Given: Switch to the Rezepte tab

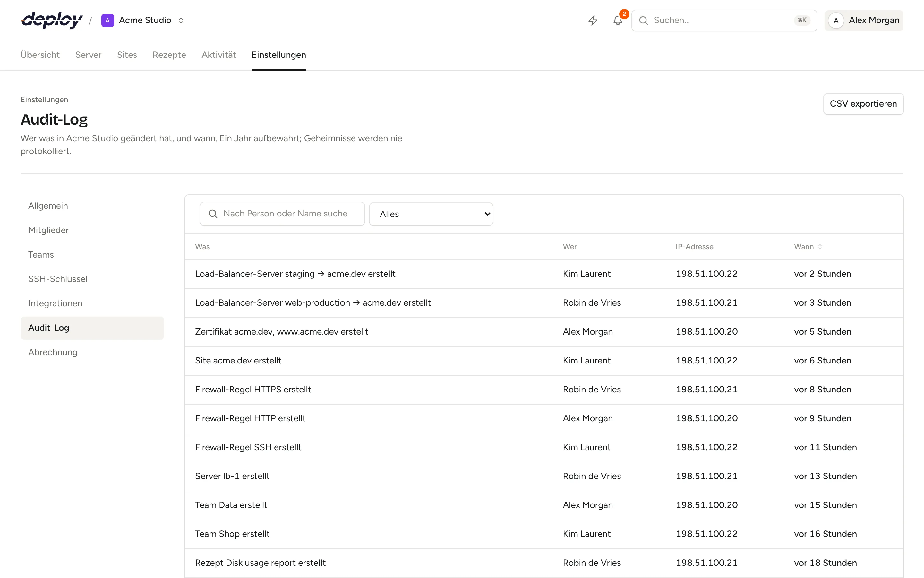Looking at the screenshot, I should (x=169, y=55).
